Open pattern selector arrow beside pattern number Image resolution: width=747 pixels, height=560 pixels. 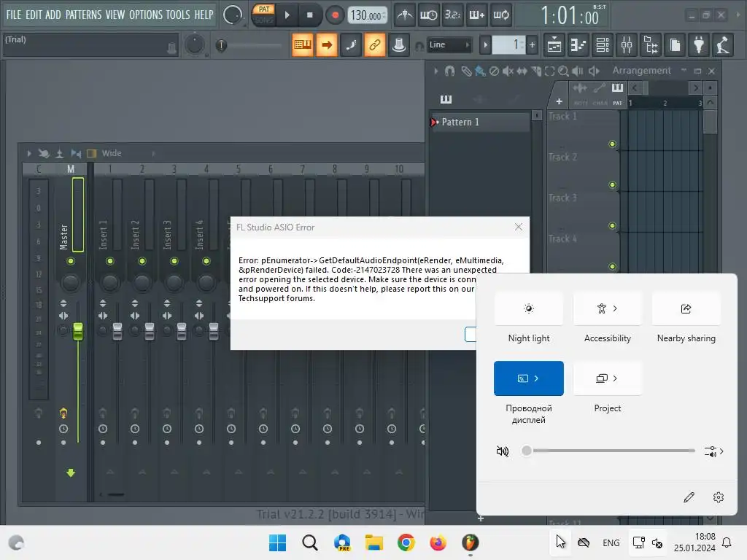[x=485, y=45]
